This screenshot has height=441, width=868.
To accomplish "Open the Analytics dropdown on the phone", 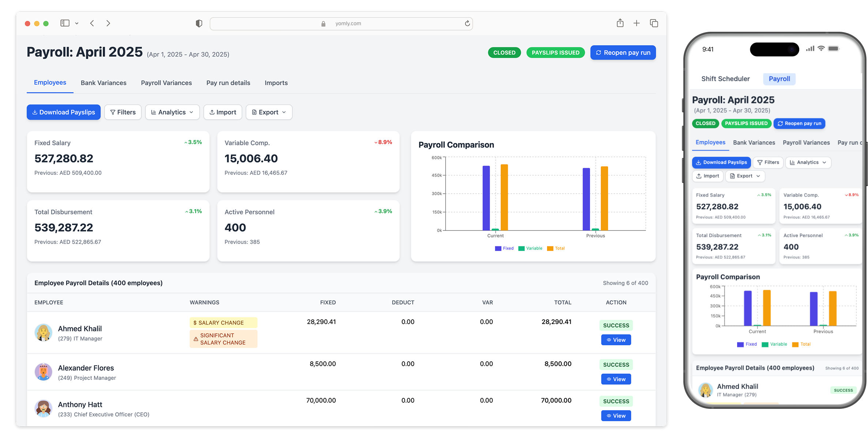I will pos(808,162).
